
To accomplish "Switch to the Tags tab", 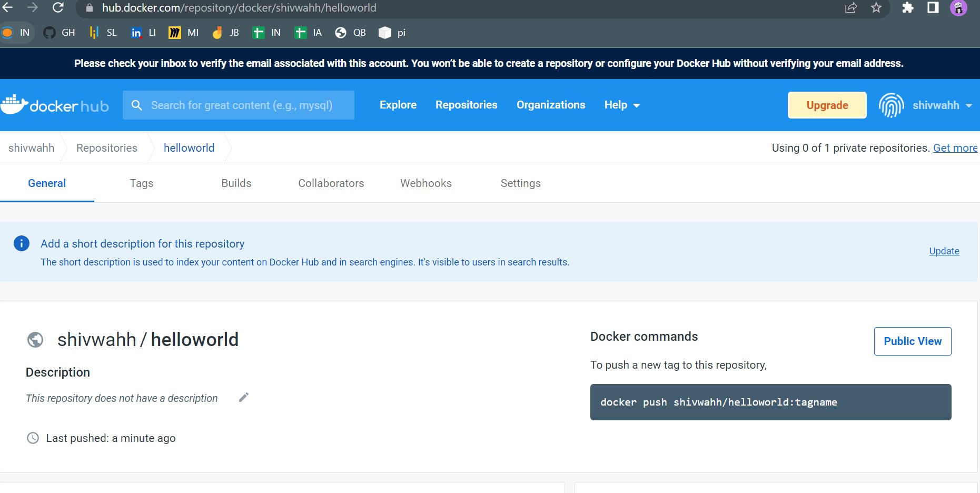I will tap(142, 183).
